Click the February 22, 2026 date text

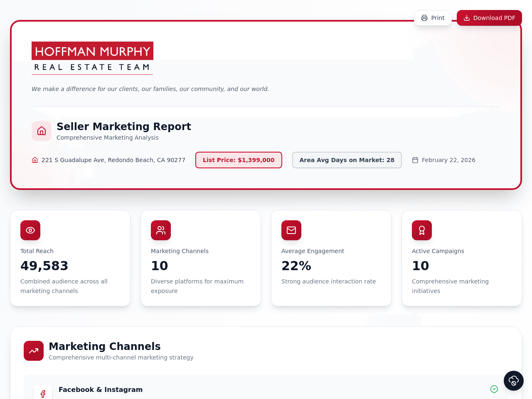[x=448, y=160]
